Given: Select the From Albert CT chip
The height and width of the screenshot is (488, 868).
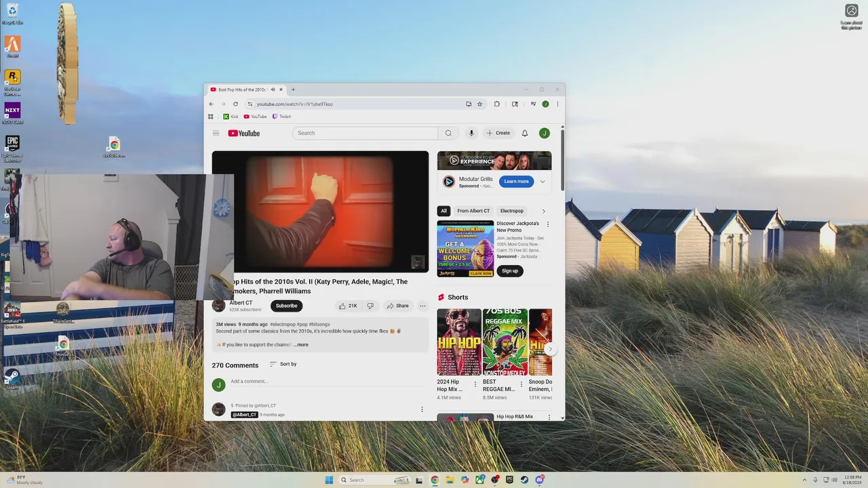Looking at the screenshot, I should 473,211.
